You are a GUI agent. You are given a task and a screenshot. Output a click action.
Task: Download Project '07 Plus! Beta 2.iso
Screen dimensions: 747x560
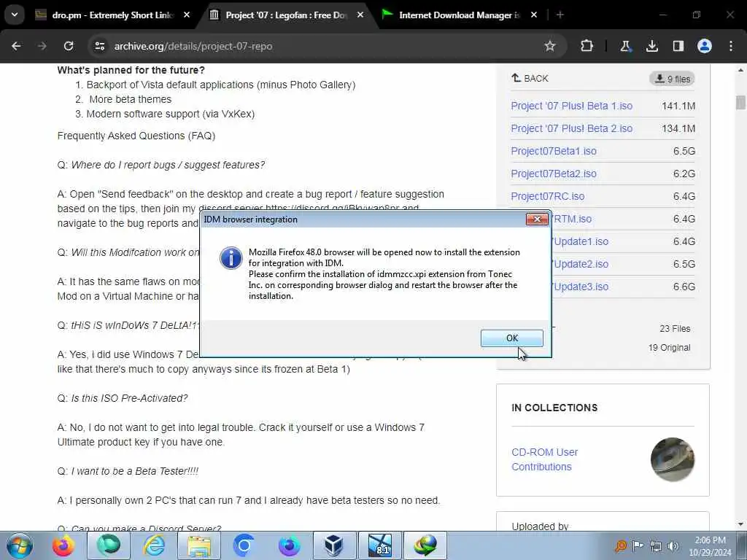click(x=571, y=128)
